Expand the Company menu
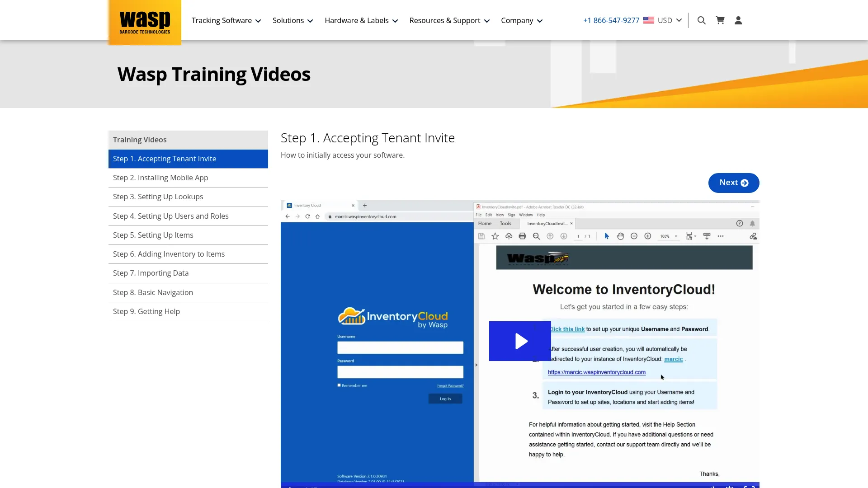 tap(522, 20)
